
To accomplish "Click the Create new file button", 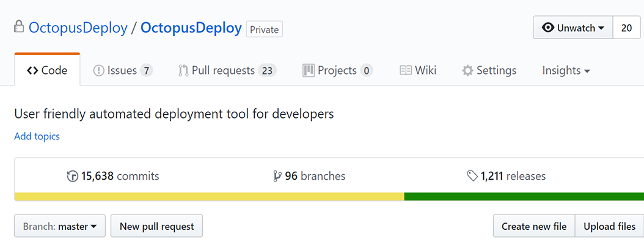I will point(534,226).
